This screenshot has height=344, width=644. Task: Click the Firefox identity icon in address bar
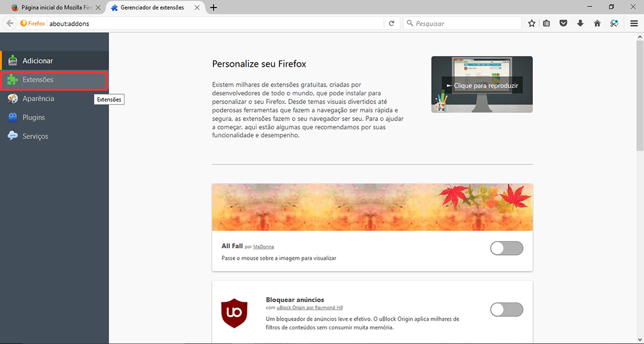click(x=33, y=23)
